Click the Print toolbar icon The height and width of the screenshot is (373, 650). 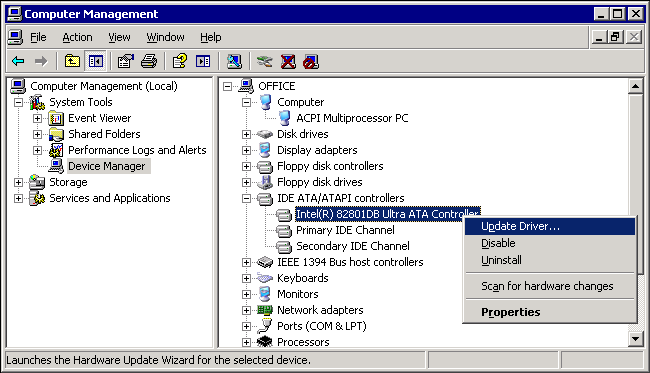pos(149,61)
